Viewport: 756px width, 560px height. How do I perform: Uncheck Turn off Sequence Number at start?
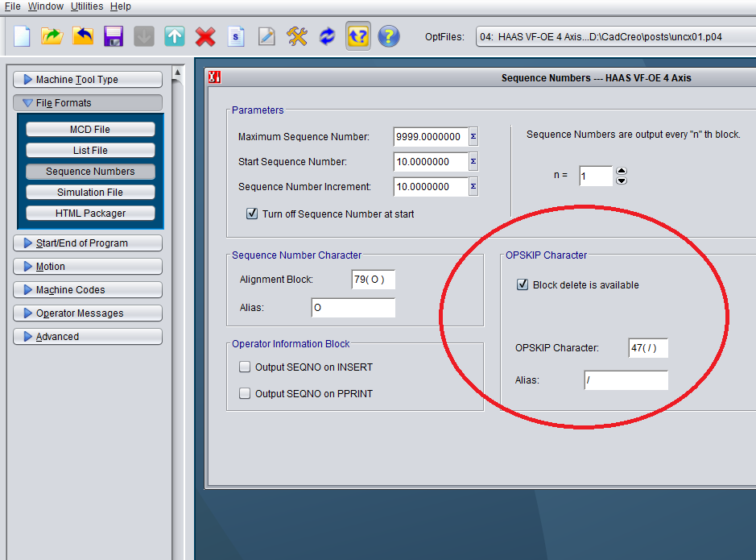click(x=252, y=214)
